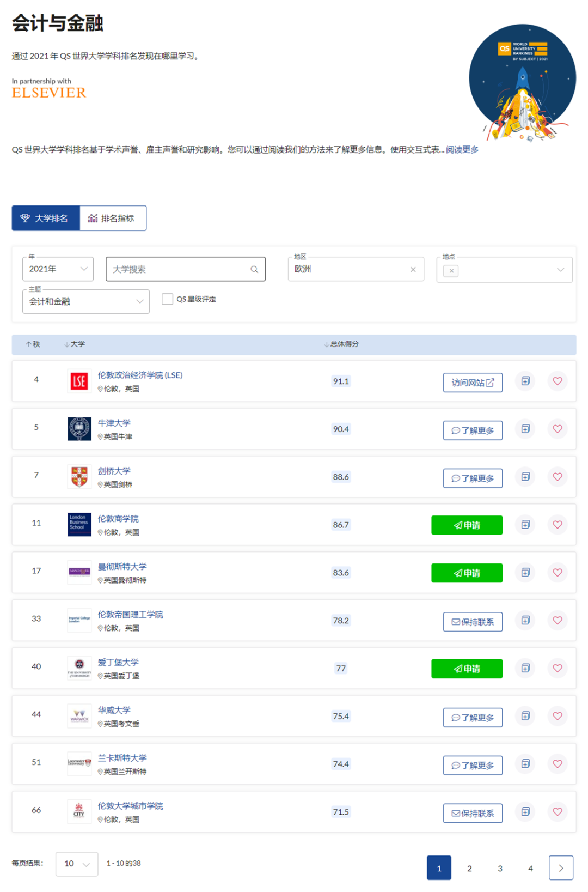Favorite 伦敦商学院 heart icon
The height and width of the screenshot is (892, 588).
[558, 524]
